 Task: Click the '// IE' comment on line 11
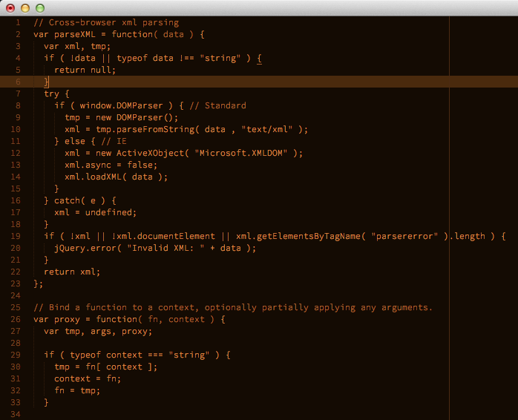[x=114, y=142]
